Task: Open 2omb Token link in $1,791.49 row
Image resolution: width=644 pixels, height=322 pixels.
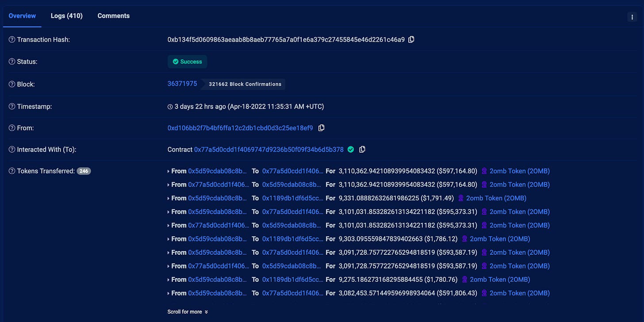Action: point(496,198)
